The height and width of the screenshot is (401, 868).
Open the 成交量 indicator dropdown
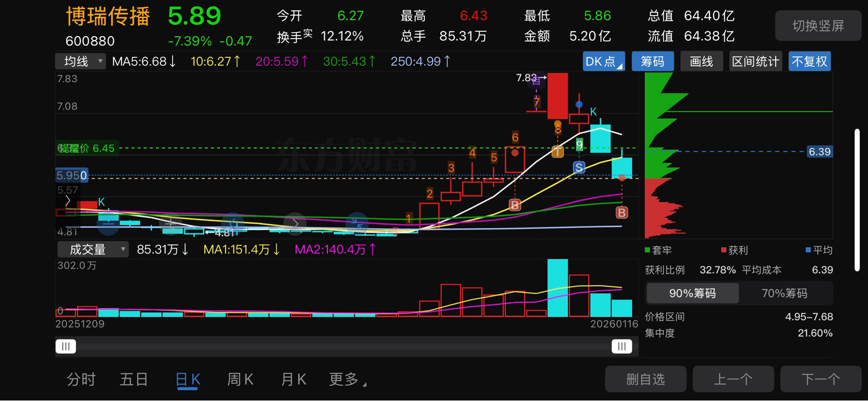(x=92, y=249)
